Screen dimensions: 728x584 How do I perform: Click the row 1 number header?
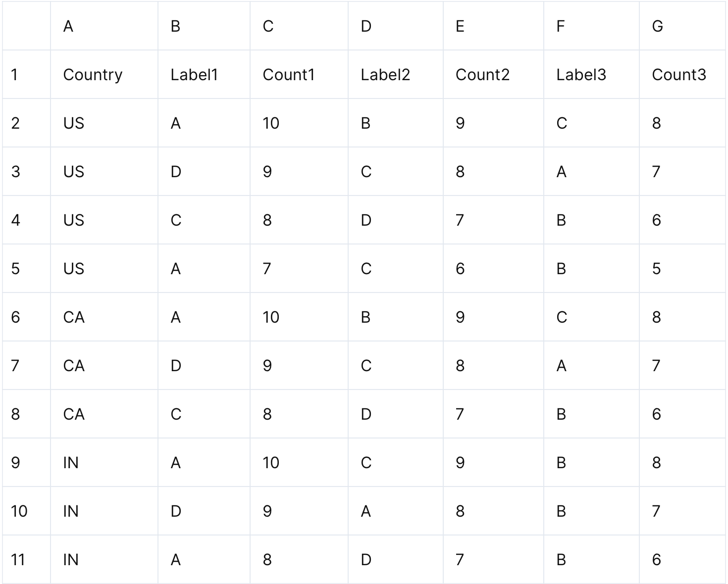tap(15, 75)
